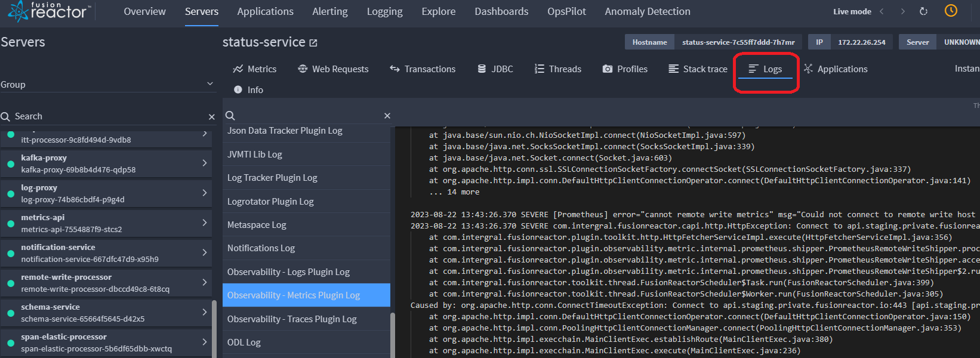Image resolution: width=980 pixels, height=358 pixels.
Task: Open the Transactions tab
Action: tap(423, 69)
